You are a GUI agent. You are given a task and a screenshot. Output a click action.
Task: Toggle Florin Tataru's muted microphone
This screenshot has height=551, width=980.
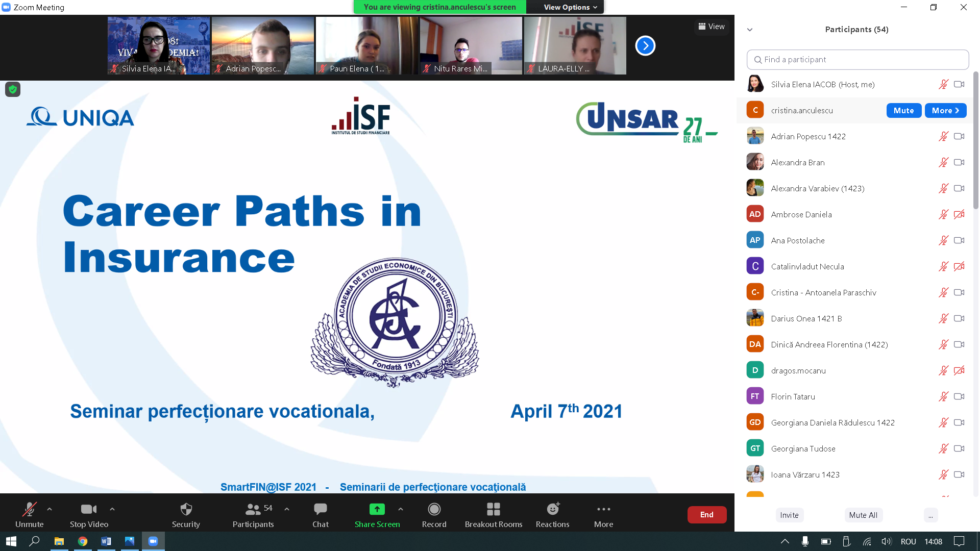[943, 396]
